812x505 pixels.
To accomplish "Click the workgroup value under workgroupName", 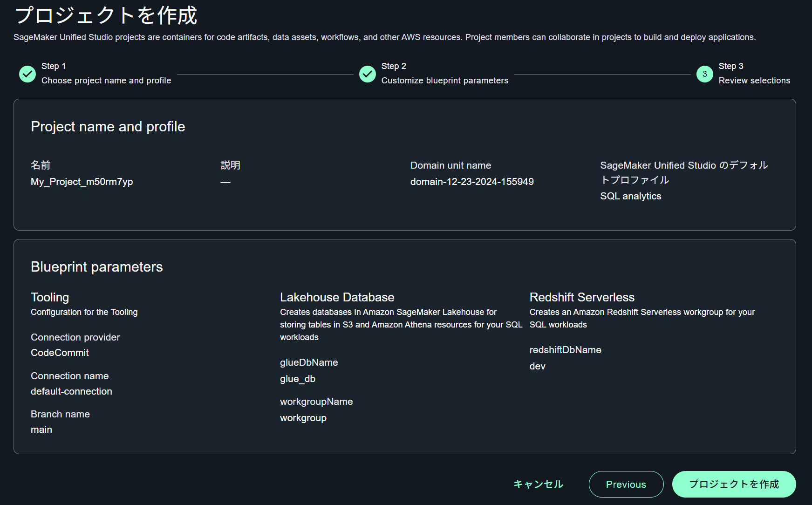I will 303,418.
